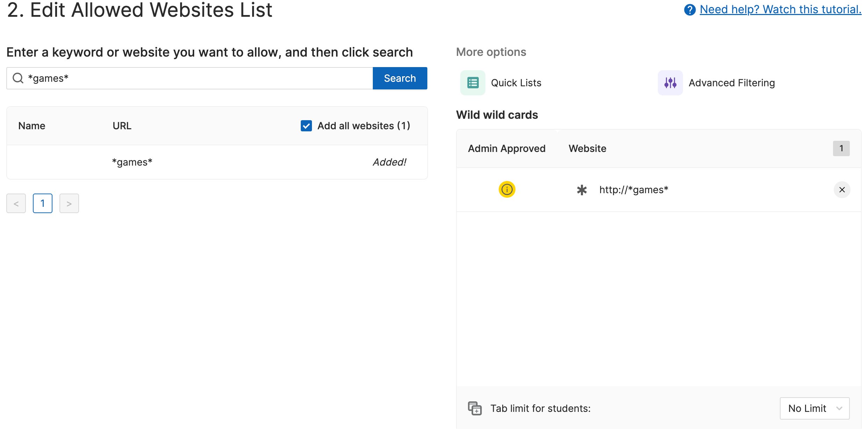Uncheck the Add all websites checkbox

(306, 126)
